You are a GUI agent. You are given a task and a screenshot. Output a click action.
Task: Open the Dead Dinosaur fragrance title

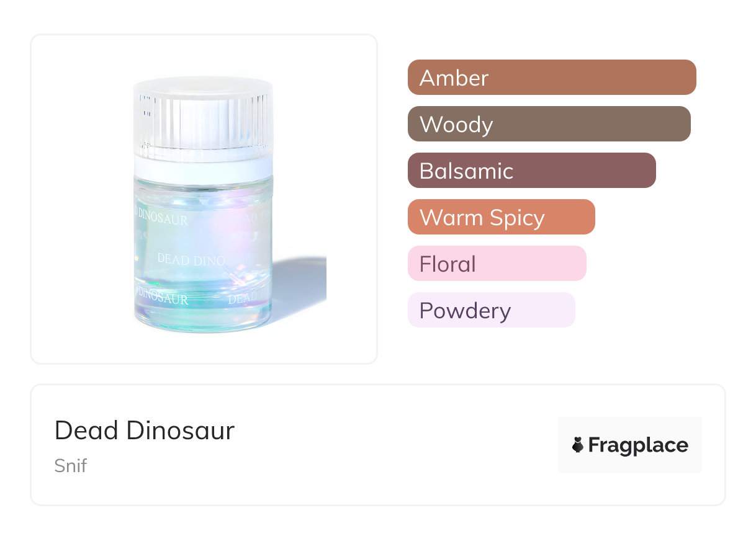click(145, 431)
